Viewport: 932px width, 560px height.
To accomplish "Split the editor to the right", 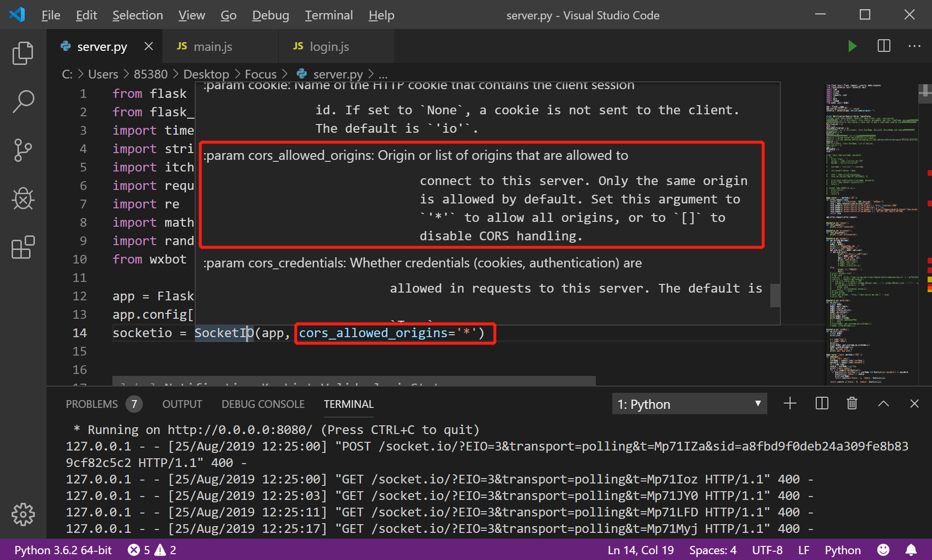I will click(884, 47).
